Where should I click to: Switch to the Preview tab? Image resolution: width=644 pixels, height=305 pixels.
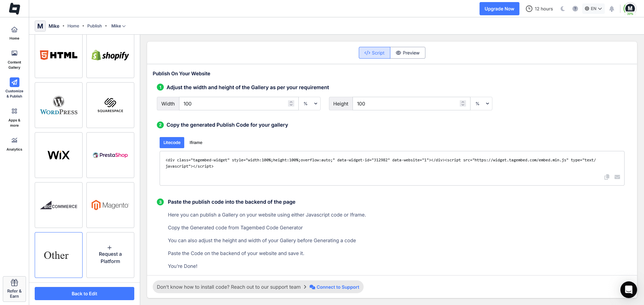pos(408,53)
